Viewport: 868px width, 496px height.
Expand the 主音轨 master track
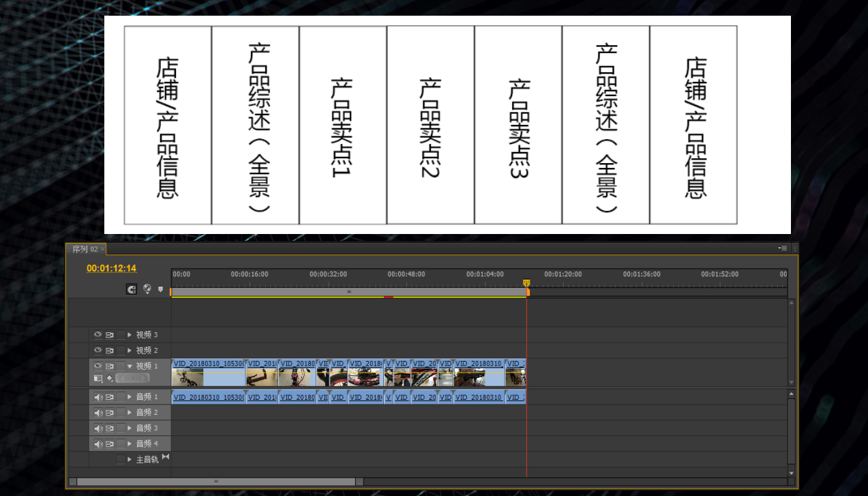point(130,460)
